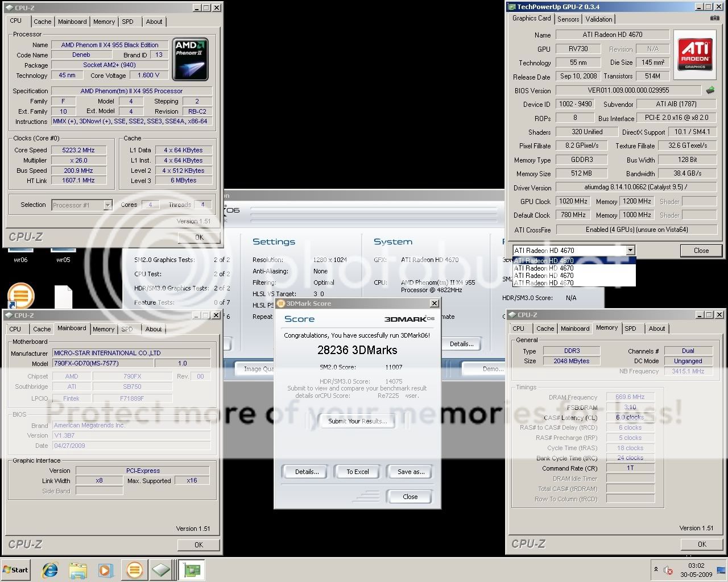
Task: Select the wr05 desktop icon
Action: click(63, 255)
